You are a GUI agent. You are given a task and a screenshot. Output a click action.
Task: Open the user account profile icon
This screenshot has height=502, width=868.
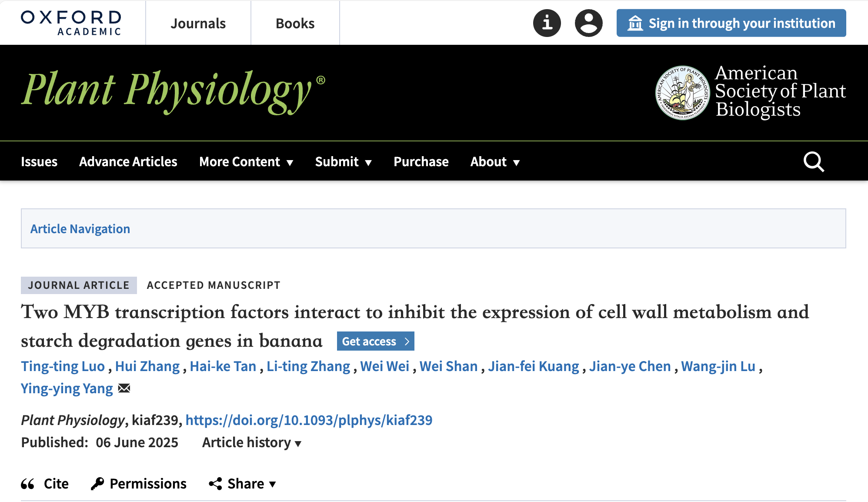coord(588,23)
